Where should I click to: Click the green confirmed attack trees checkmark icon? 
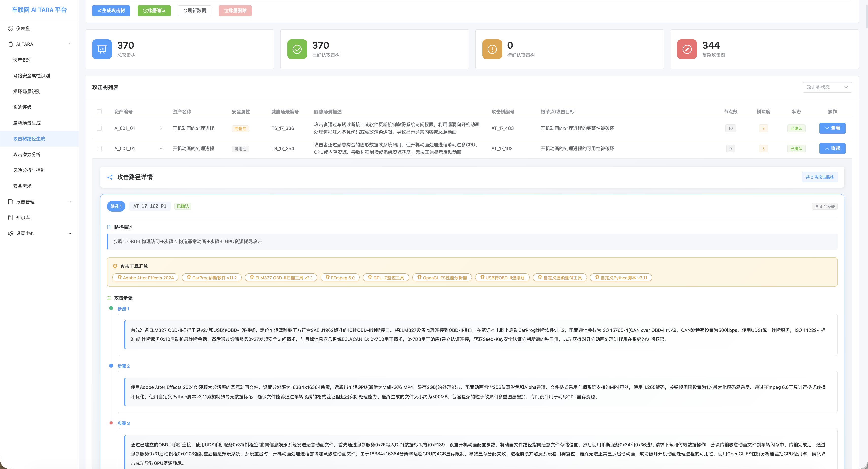click(297, 50)
